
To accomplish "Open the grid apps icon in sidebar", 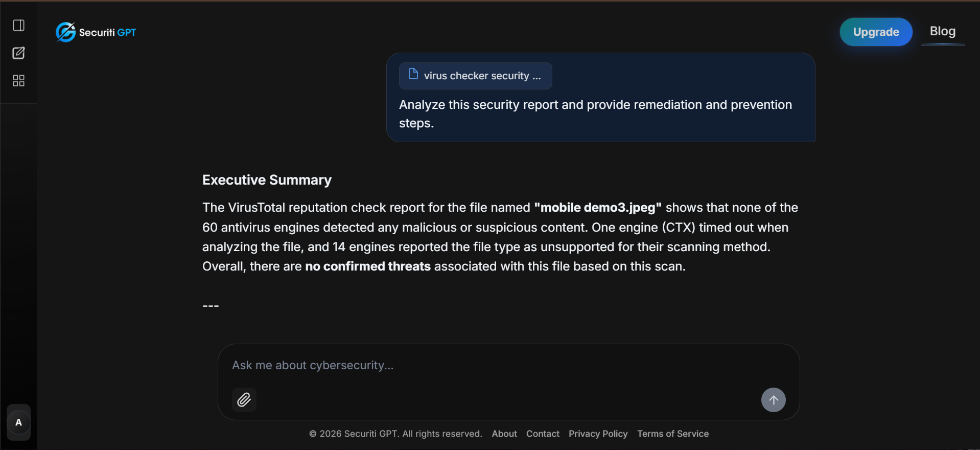I will (x=18, y=81).
